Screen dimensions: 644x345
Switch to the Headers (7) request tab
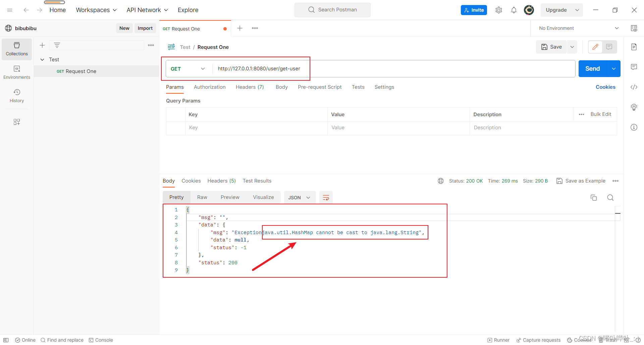point(250,87)
